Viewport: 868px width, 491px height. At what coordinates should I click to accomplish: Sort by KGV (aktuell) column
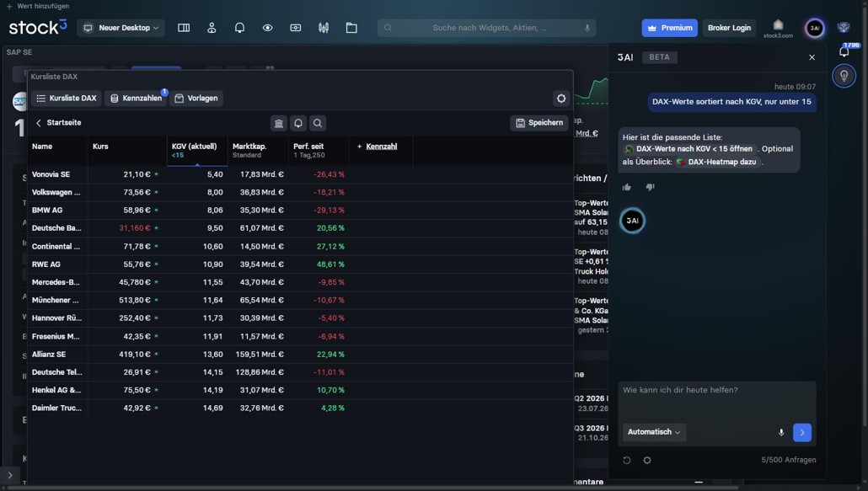197,151
